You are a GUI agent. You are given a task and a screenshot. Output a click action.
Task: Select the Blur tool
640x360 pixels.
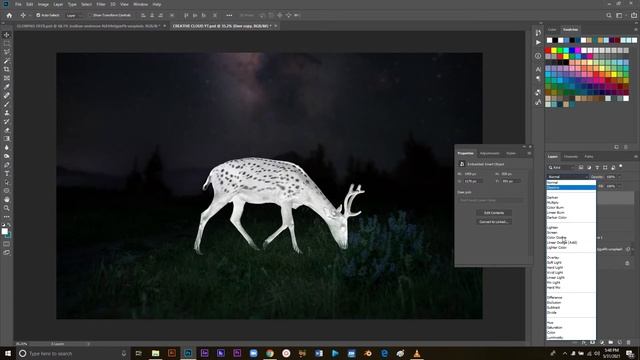(x=7, y=147)
